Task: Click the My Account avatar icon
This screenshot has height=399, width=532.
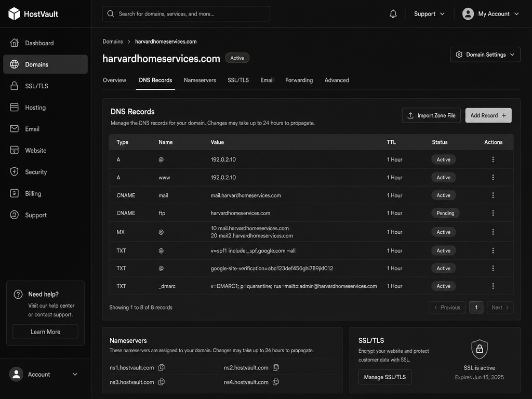Action: pos(468,14)
